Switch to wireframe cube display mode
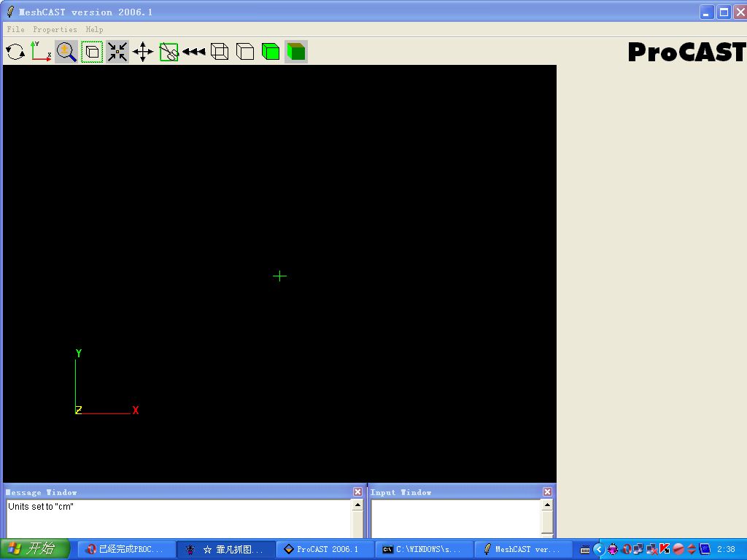747x560 pixels. [220, 52]
